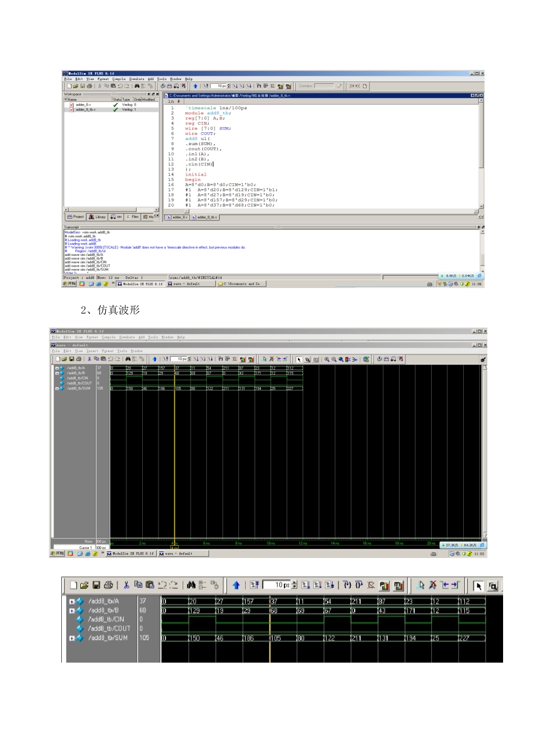This screenshot has width=534, height=756.
Task: Click the Find binoculars in the top ModelSim toolbar
Action: [x=137, y=86]
